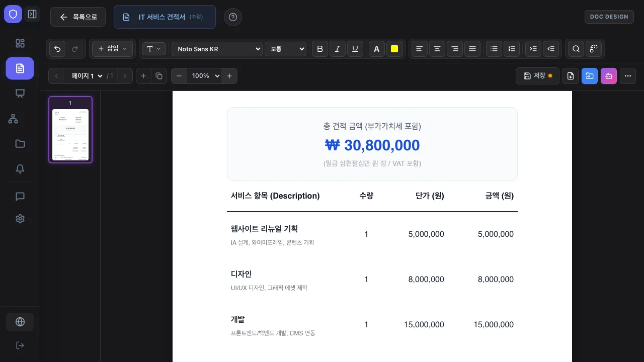Open notifications from the left sidebar bell
The width and height of the screenshot is (644, 362).
[20, 169]
